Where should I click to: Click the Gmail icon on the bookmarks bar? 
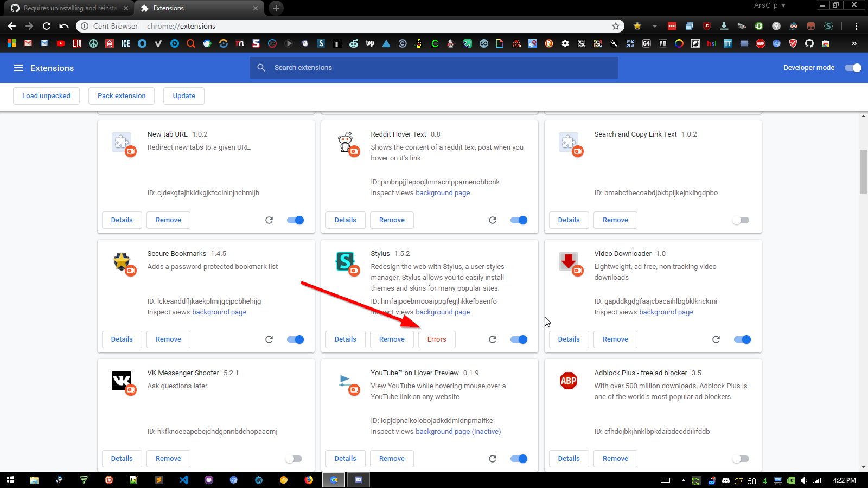28,43
